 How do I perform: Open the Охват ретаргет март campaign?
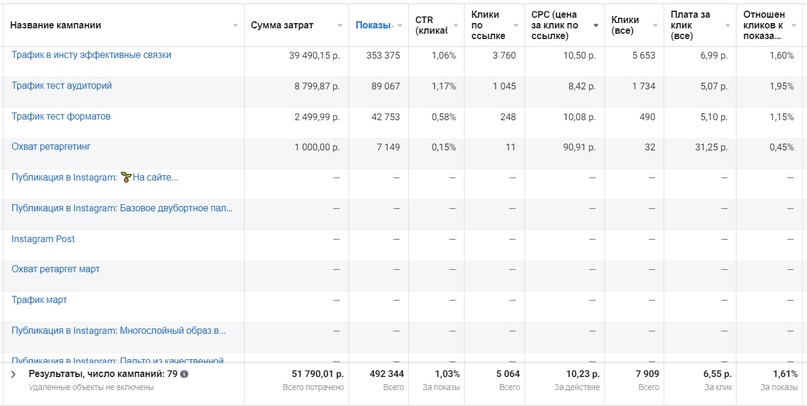coord(56,269)
